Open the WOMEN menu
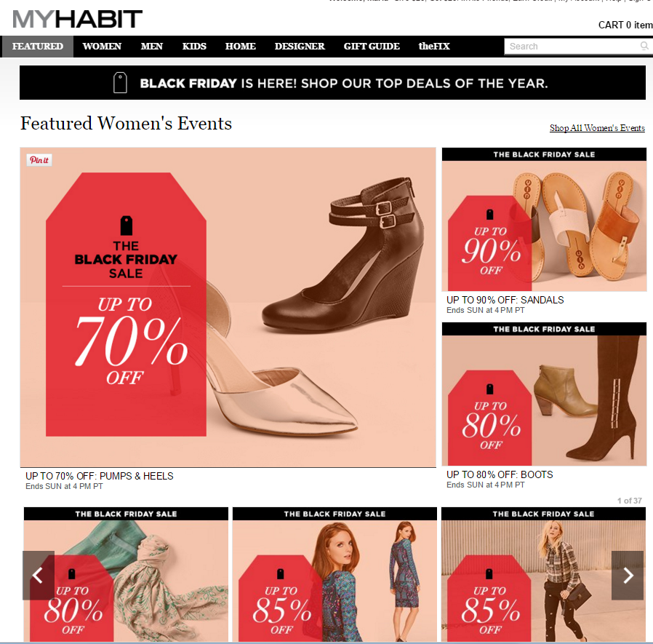Screen dimensions: 653x644 [102, 47]
